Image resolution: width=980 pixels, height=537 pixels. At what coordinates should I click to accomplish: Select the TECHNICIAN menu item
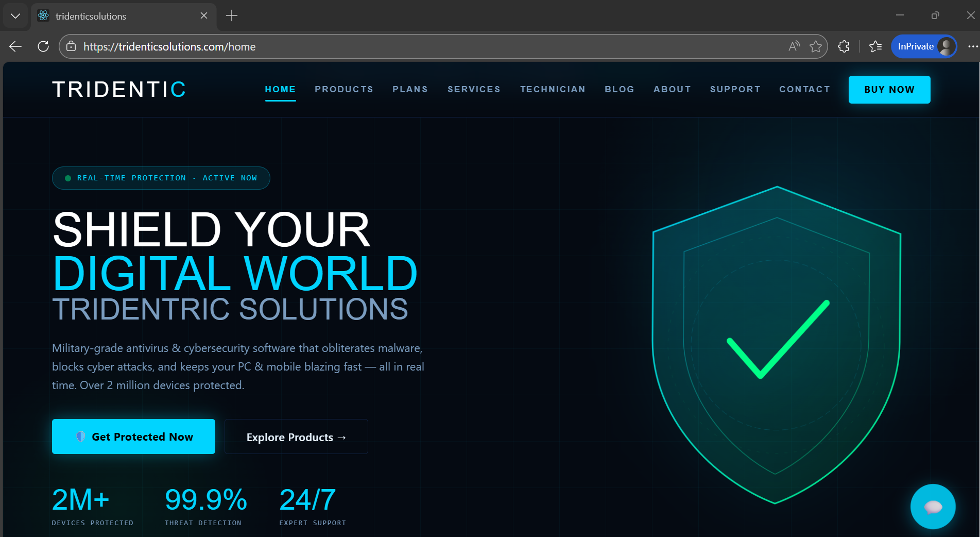[553, 89]
